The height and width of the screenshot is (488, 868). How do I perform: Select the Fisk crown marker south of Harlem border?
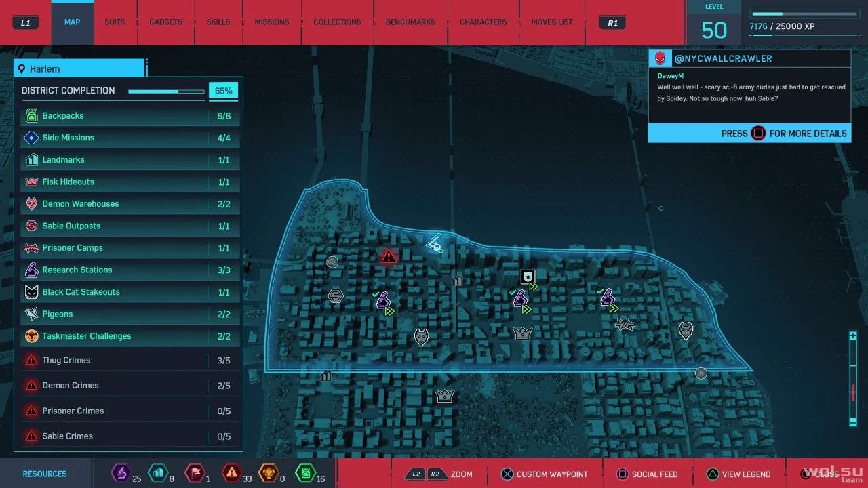pos(444,396)
